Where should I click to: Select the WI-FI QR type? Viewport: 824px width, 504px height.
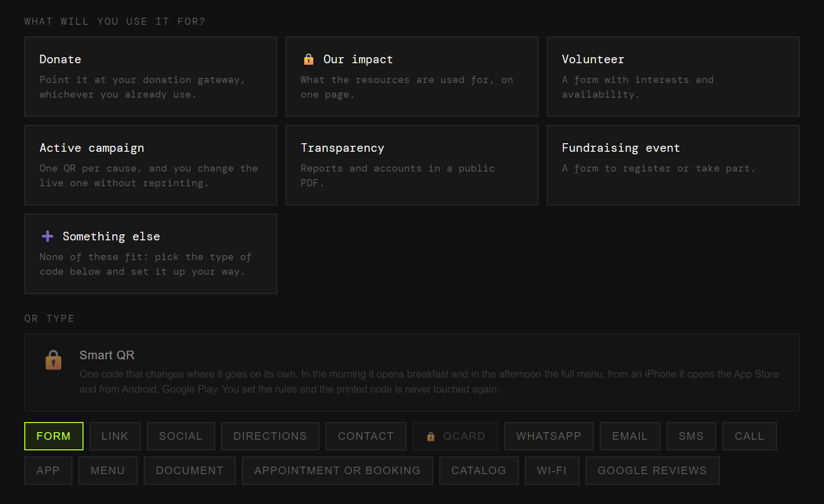point(552,471)
